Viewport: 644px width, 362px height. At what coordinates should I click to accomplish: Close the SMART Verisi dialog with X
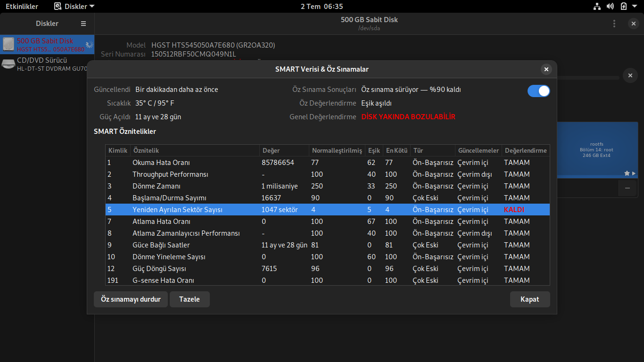[546, 69]
